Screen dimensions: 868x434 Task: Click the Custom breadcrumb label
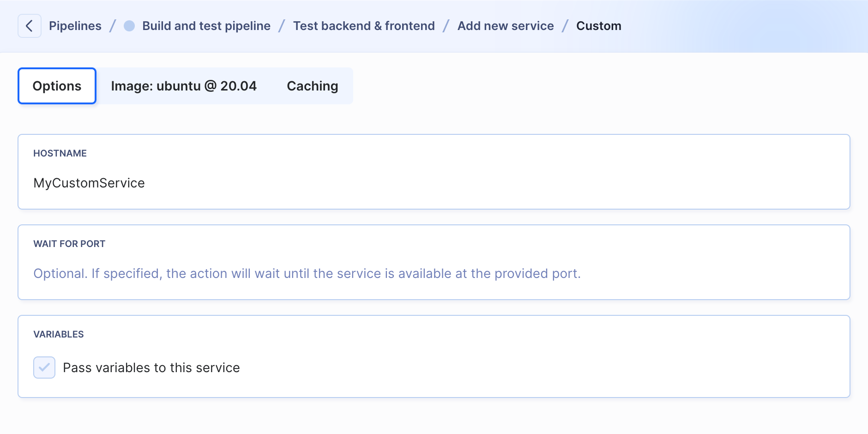pos(599,26)
